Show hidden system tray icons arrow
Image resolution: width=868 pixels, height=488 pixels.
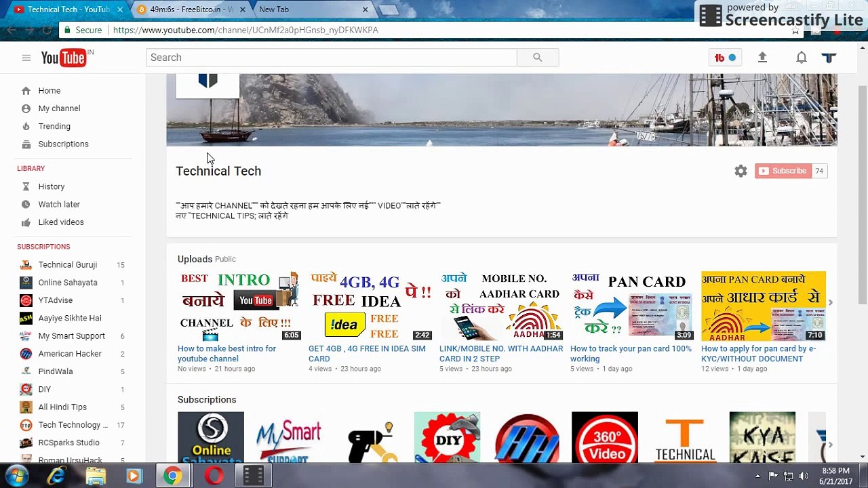[x=757, y=476]
